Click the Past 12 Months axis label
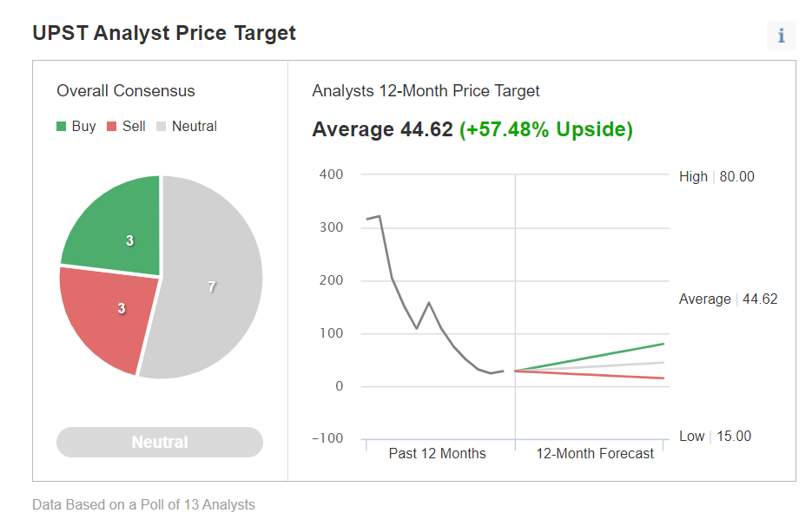Viewport: 812px width, 526px height. (437, 453)
